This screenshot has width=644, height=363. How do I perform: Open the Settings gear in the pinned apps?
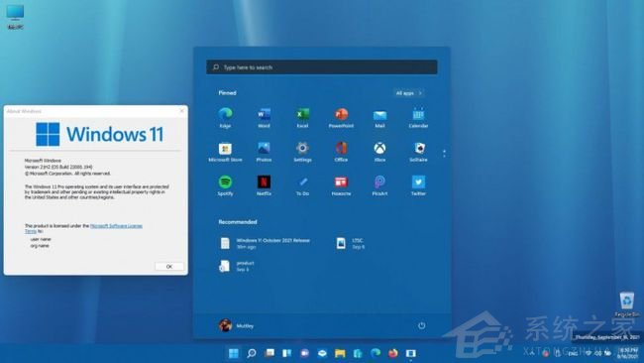(303, 152)
